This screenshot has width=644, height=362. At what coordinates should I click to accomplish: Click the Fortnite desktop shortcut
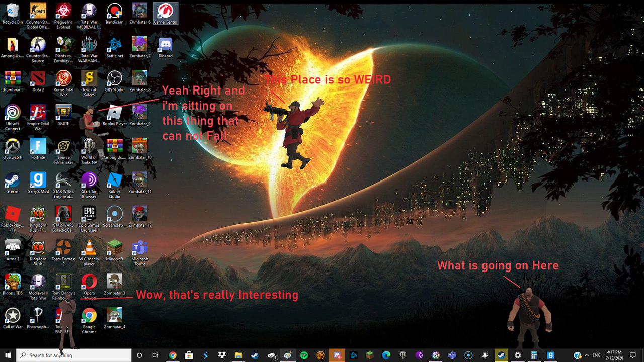(38, 149)
